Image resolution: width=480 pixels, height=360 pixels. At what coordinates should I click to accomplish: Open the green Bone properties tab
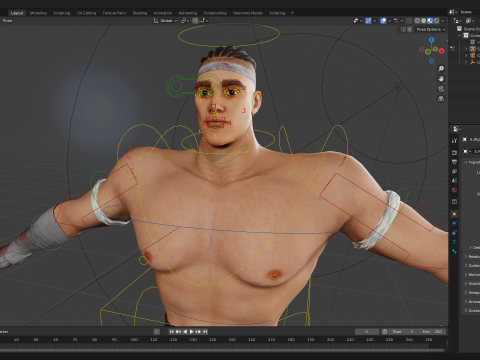click(454, 251)
